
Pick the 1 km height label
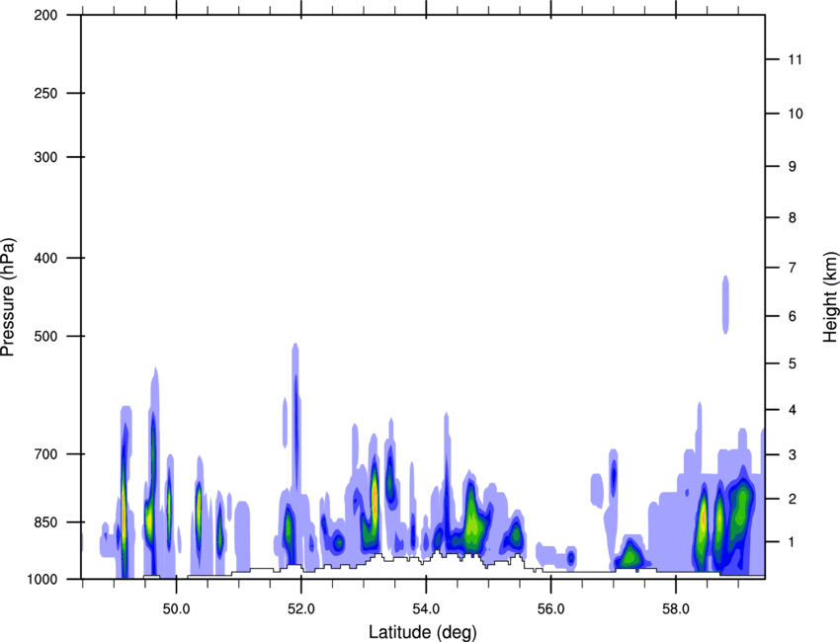[793, 542]
